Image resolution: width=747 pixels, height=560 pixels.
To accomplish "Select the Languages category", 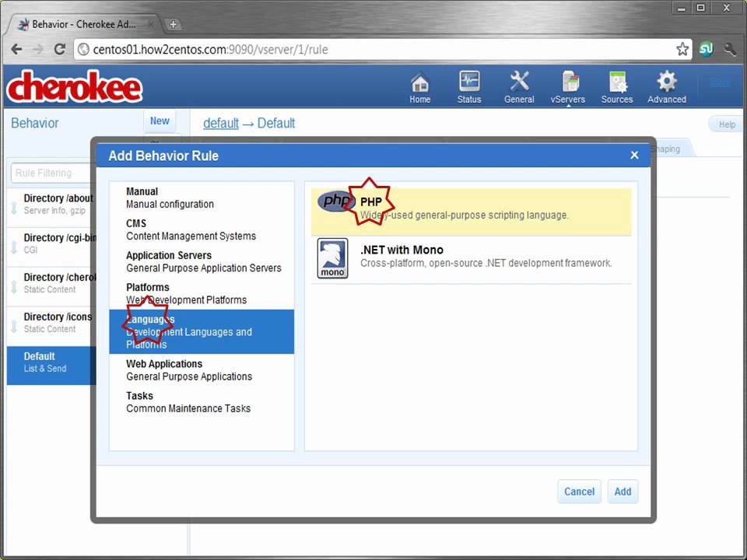I will pos(202,331).
